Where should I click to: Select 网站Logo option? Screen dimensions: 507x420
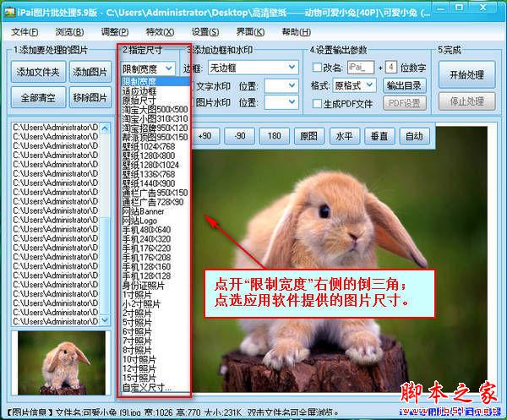tap(155, 221)
